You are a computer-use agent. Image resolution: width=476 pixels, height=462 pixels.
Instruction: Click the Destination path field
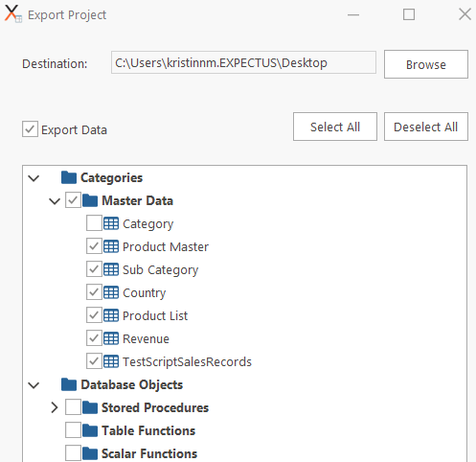(243, 62)
